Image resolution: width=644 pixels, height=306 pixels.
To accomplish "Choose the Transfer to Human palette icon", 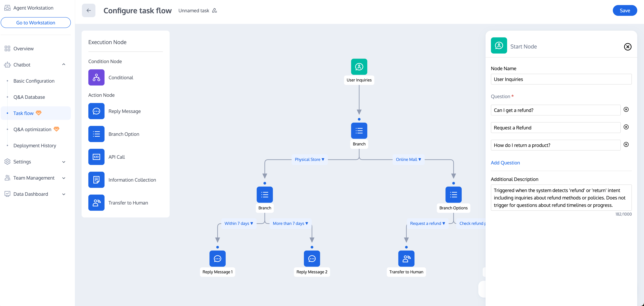I will point(96,203).
